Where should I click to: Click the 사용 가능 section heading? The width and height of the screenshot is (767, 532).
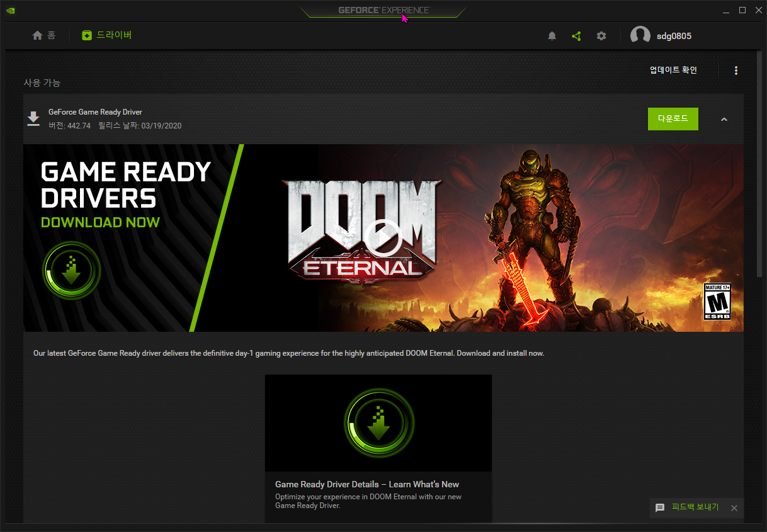[42, 83]
